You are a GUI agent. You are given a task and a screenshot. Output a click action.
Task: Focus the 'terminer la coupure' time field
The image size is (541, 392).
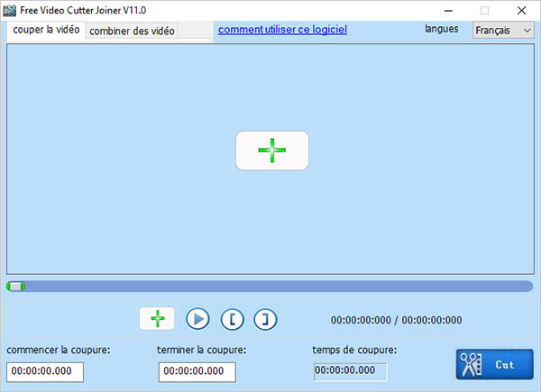coord(197,372)
